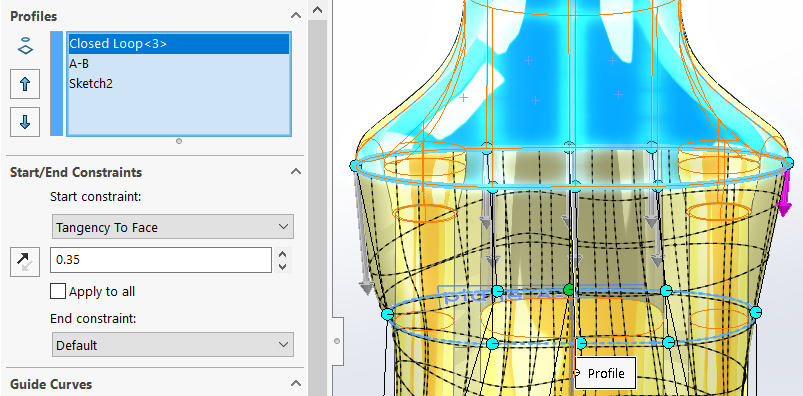803x396 pixels.
Task: Enable the Apply to all checkbox
Action: pyautogui.click(x=58, y=291)
